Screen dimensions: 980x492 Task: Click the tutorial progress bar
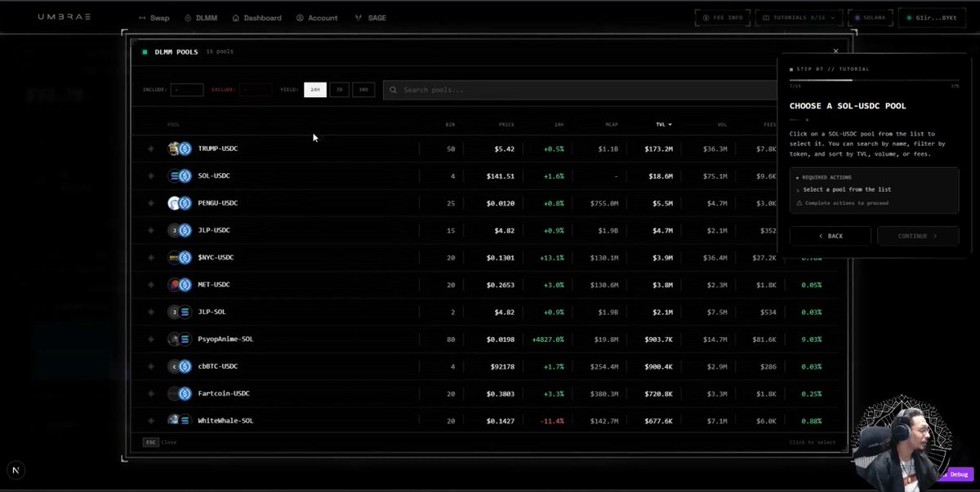(x=874, y=80)
